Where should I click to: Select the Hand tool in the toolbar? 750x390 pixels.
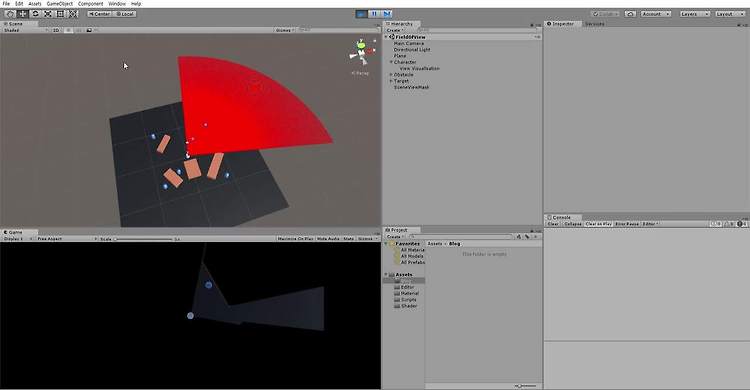click(x=10, y=14)
